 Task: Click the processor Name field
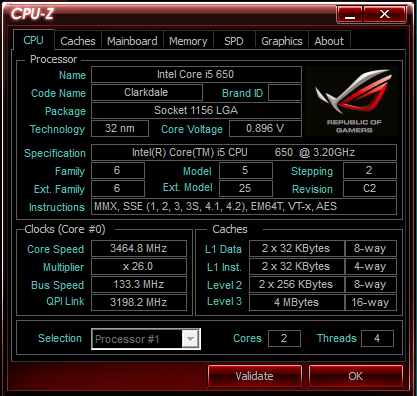tap(196, 74)
